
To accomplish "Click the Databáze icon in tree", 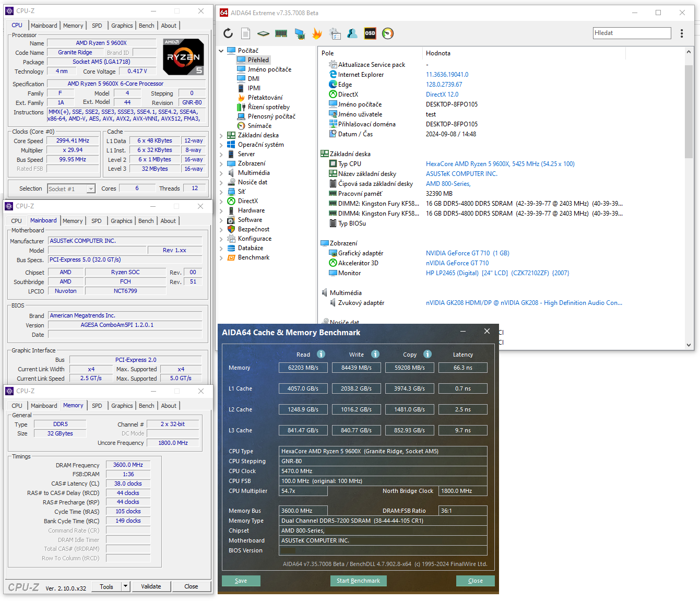I will [x=231, y=248].
